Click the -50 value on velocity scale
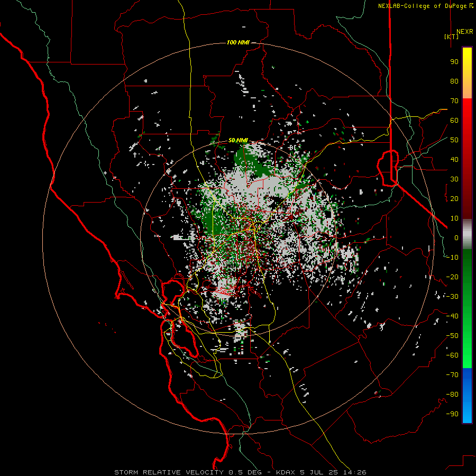This screenshot has height=476, width=476. pyautogui.click(x=452, y=336)
